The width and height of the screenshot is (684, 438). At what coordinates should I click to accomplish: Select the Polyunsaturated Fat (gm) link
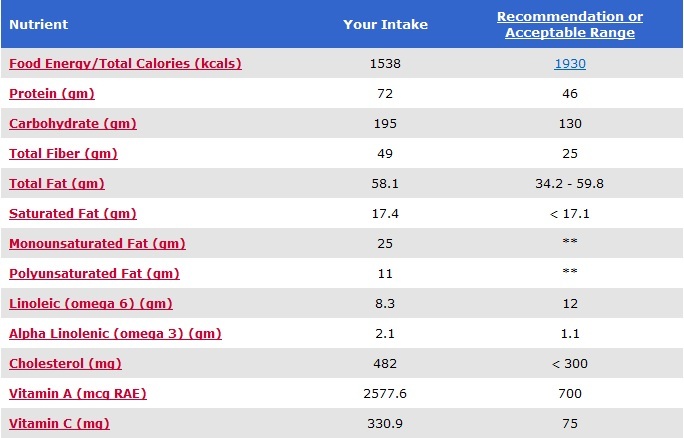click(94, 274)
